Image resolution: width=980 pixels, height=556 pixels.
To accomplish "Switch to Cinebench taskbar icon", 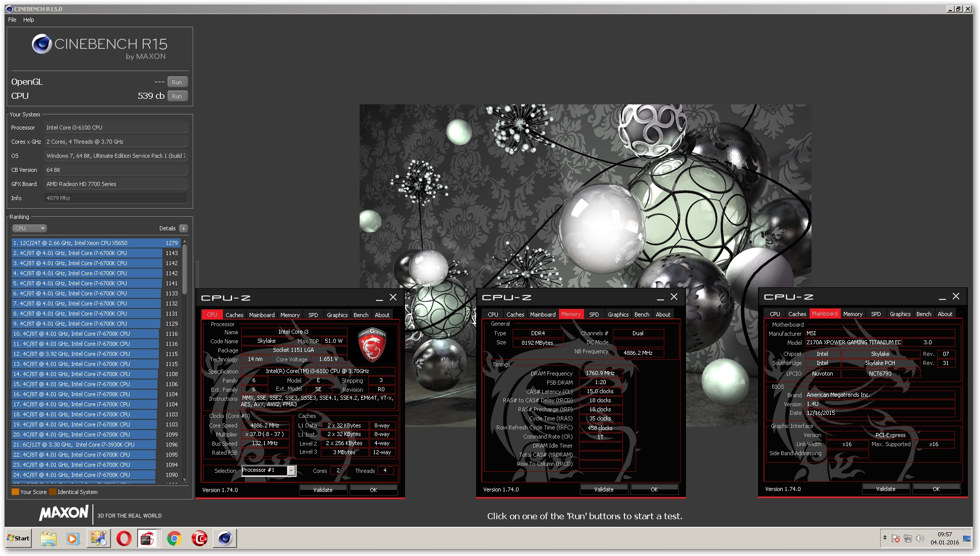I will 225,539.
